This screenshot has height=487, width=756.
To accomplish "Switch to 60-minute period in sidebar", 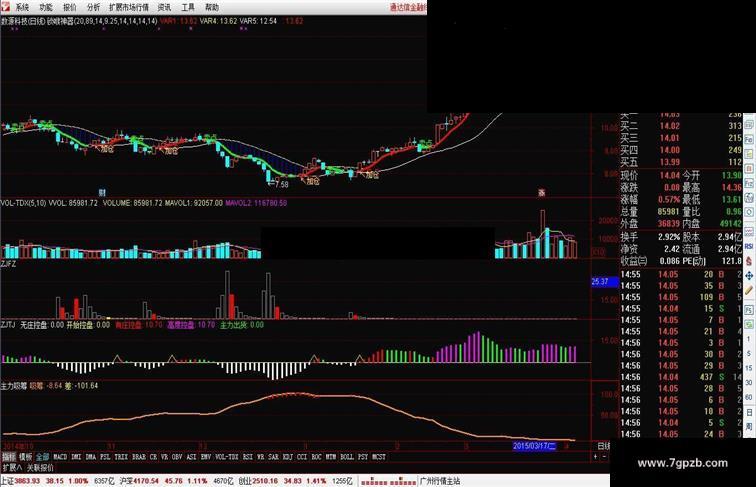I will [749, 397].
